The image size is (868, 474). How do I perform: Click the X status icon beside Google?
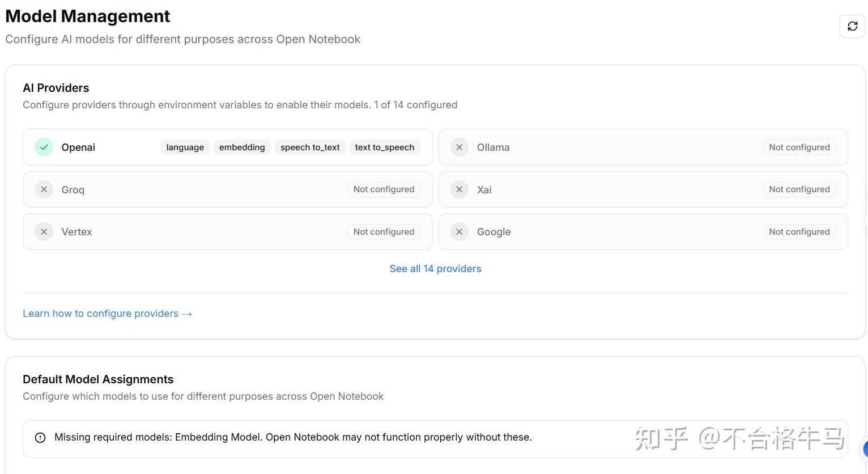pos(459,232)
